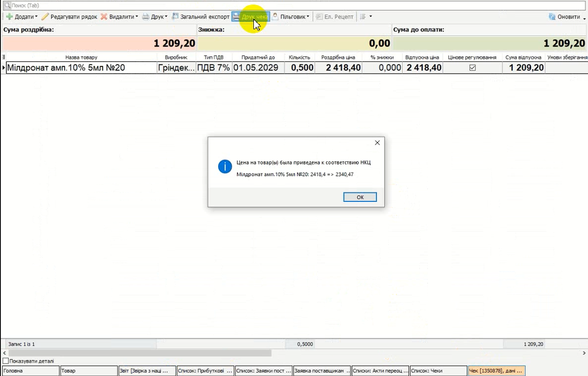Screen dimensions: 588x376
Task: Open the Друк dropdown arrow
Action: pos(166,17)
